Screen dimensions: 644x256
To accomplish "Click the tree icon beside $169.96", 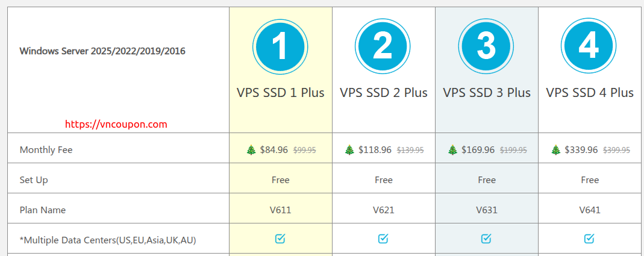I will pos(452,150).
